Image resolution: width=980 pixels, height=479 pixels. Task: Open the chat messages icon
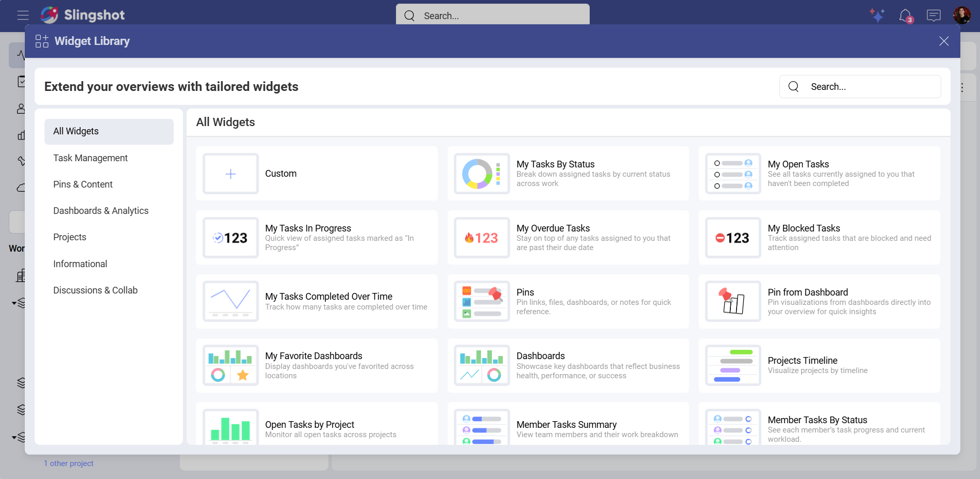pyautogui.click(x=933, y=16)
